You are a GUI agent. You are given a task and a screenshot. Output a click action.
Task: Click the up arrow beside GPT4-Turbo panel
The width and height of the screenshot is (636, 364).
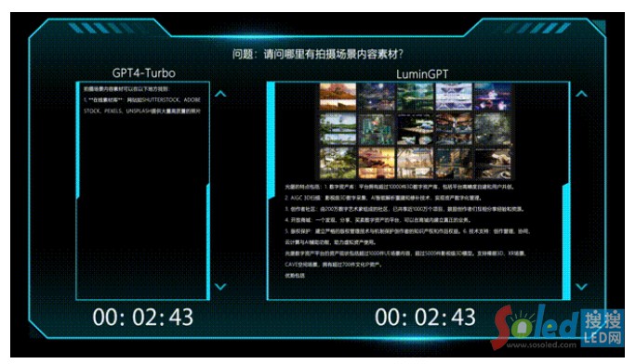pos(220,94)
